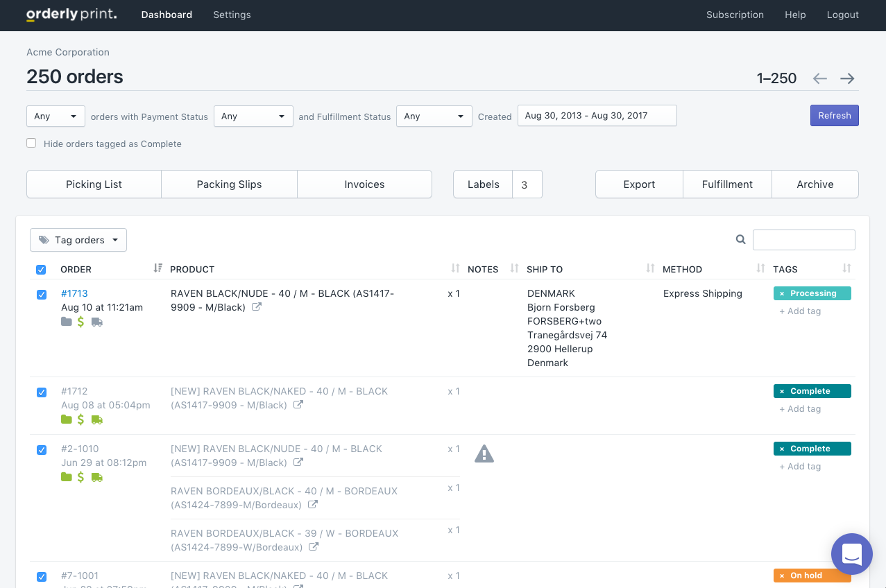886x588 pixels.
Task: Click the truck fulfillment icon under order #2-1010
Action: point(96,477)
